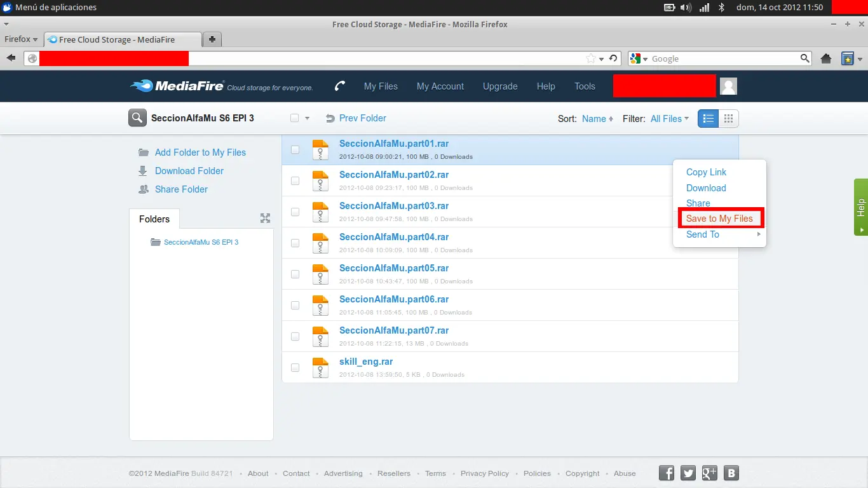This screenshot has width=868, height=488.
Task: Check the box for SeccionAlfaMu.part06.rar
Action: pyautogui.click(x=295, y=306)
